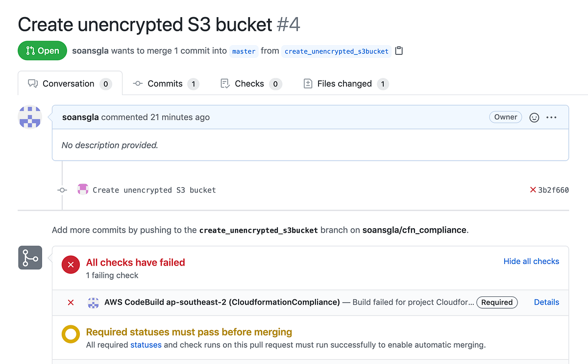588x364 pixels.
Task: Collapse checks with Hide all checks
Action: point(531,261)
